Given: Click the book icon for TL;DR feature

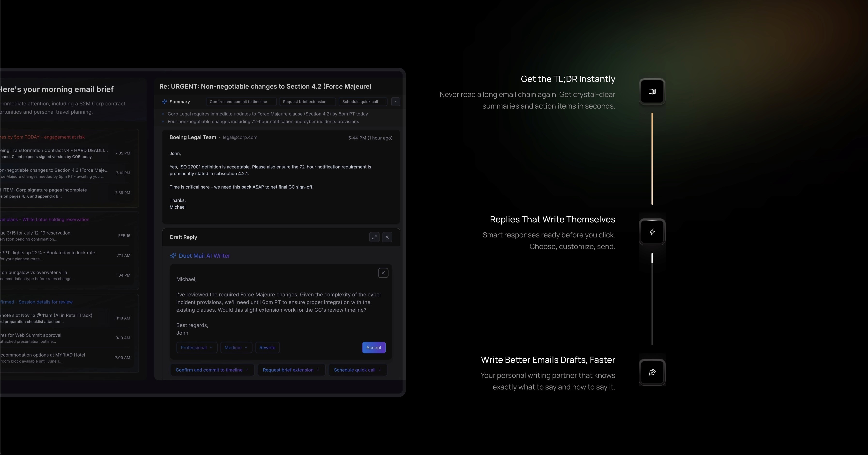Looking at the screenshot, I should click(652, 92).
